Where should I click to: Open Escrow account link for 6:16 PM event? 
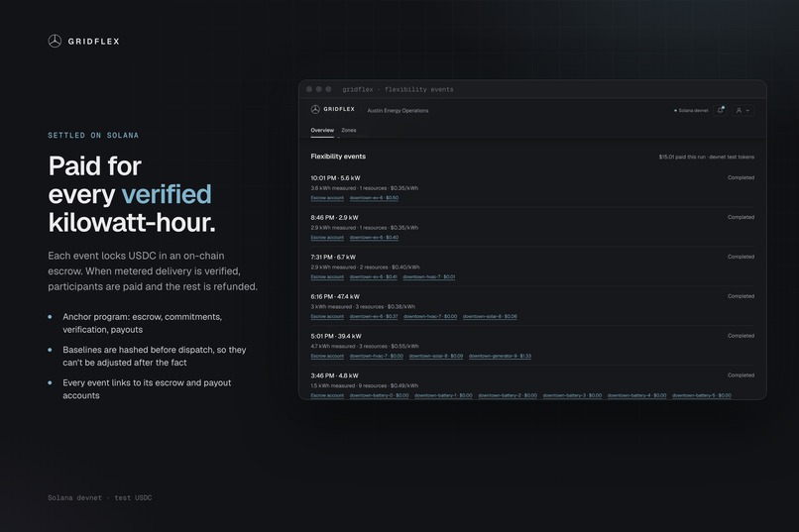click(x=327, y=316)
